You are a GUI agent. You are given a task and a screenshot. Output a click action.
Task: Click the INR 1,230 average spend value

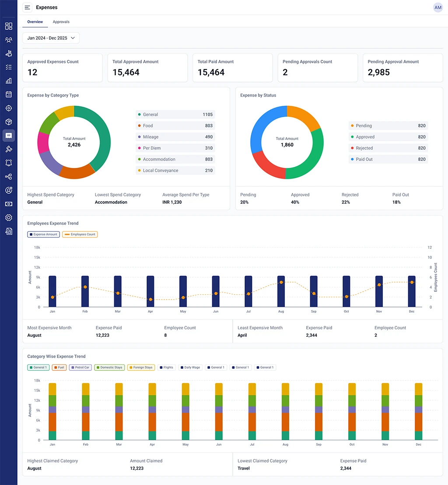point(172,202)
